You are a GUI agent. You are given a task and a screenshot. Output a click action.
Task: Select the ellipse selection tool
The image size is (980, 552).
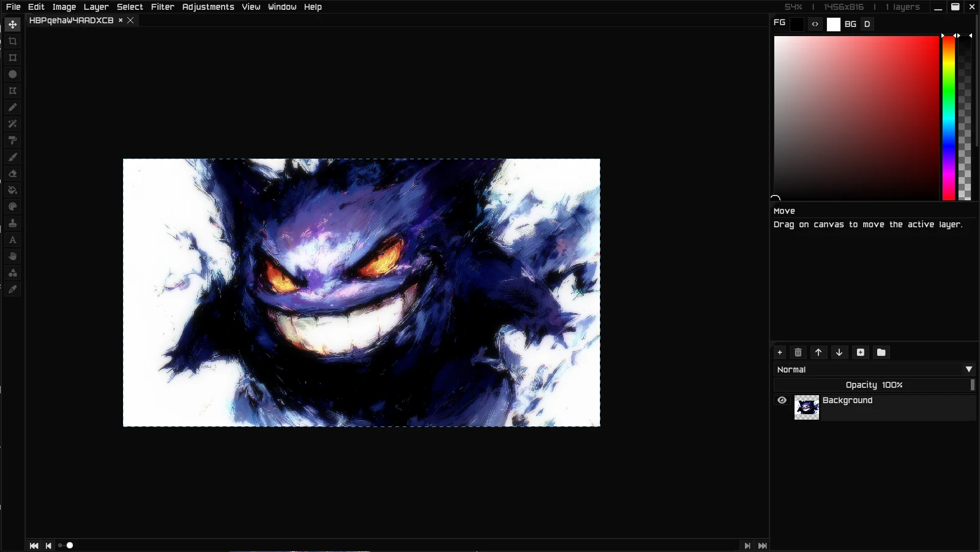[13, 74]
